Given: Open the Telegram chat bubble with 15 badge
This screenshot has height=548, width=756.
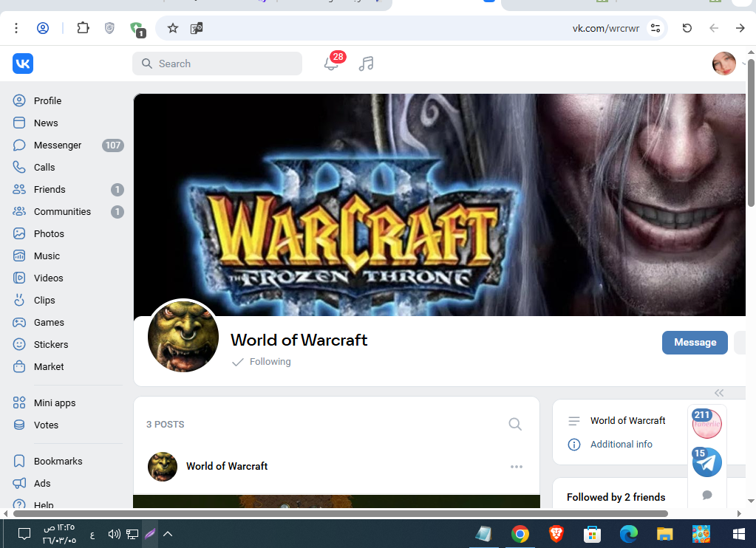Looking at the screenshot, I should (x=706, y=462).
